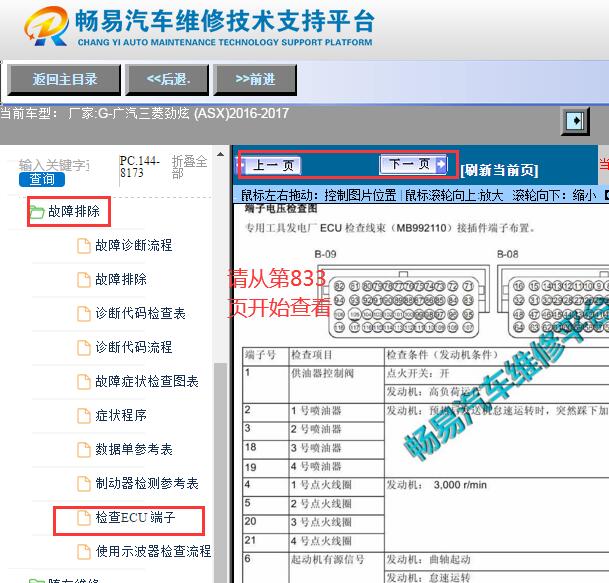
Task: Open 制动器检测参考表 tree item
Action: tap(147, 484)
